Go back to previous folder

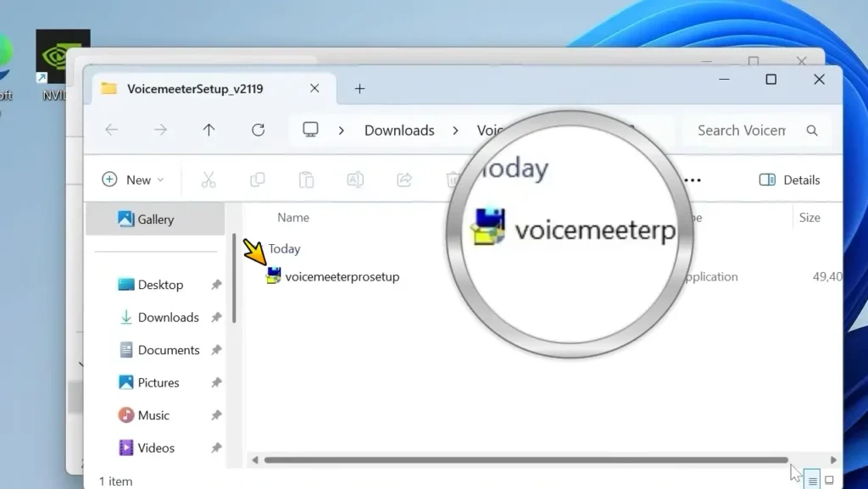(112, 130)
